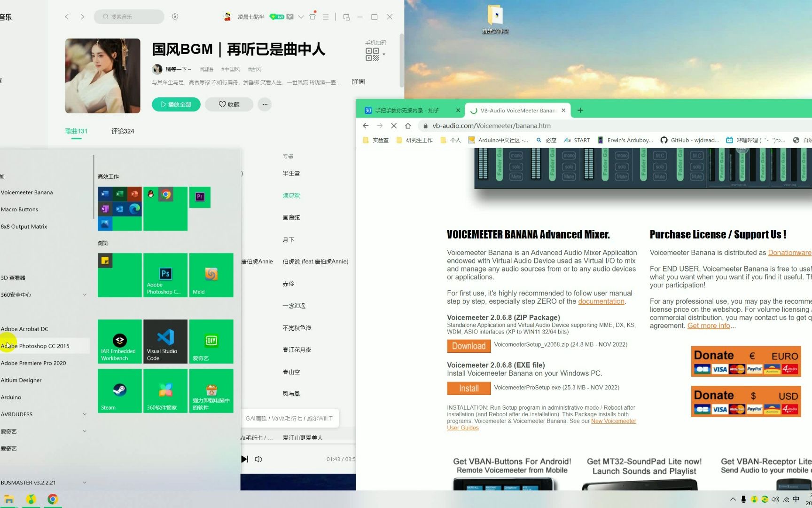Click the Install button for Voicemeeter EXE
Image resolution: width=812 pixels, height=508 pixels.
coord(468,389)
